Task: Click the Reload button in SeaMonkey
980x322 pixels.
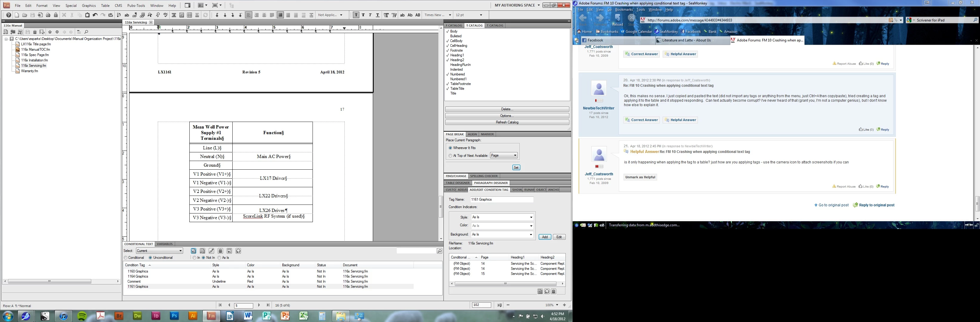Action: [617, 19]
